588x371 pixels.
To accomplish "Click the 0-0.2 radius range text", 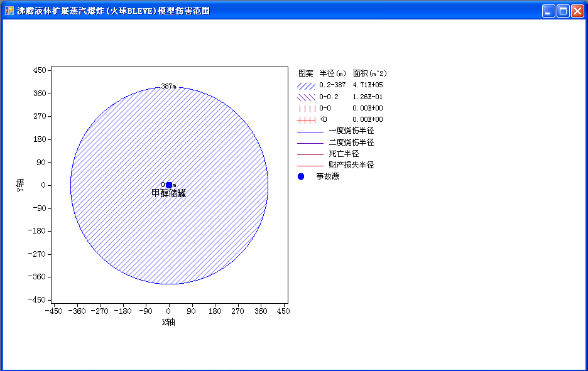I will tap(329, 97).
